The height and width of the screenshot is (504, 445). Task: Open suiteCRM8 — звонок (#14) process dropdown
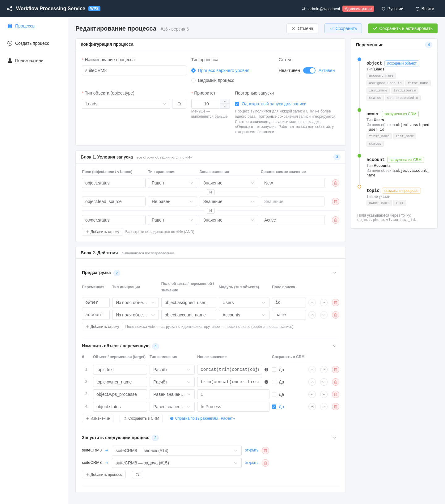click(177, 451)
